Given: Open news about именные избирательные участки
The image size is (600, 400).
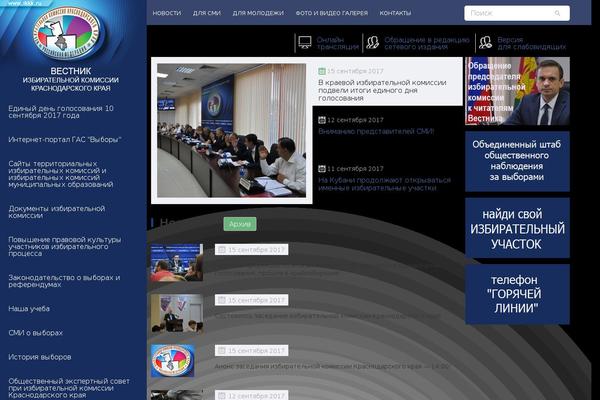Looking at the screenshot, I should 384,184.
